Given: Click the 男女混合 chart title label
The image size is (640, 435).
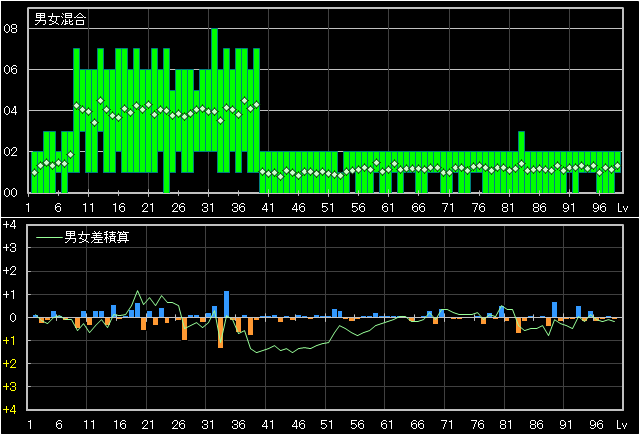Looking at the screenshot, I should click(x=60, y=19).
